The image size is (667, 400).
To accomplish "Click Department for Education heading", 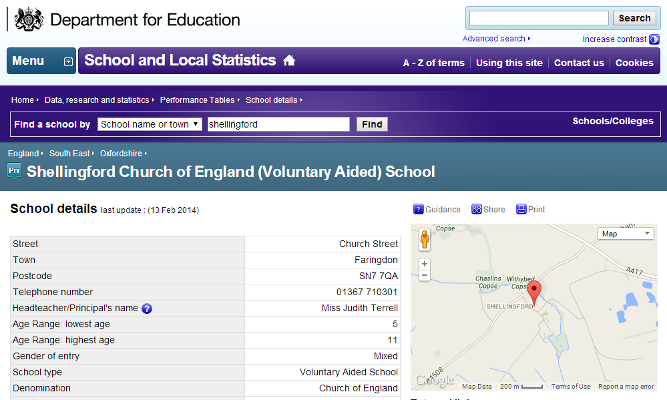I will [145, 20].
